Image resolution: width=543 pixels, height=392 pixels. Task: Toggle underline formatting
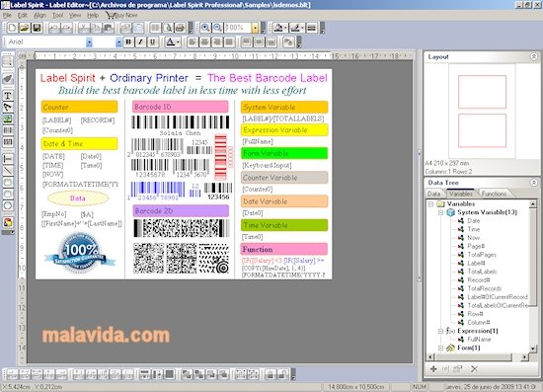pos(152,42)
